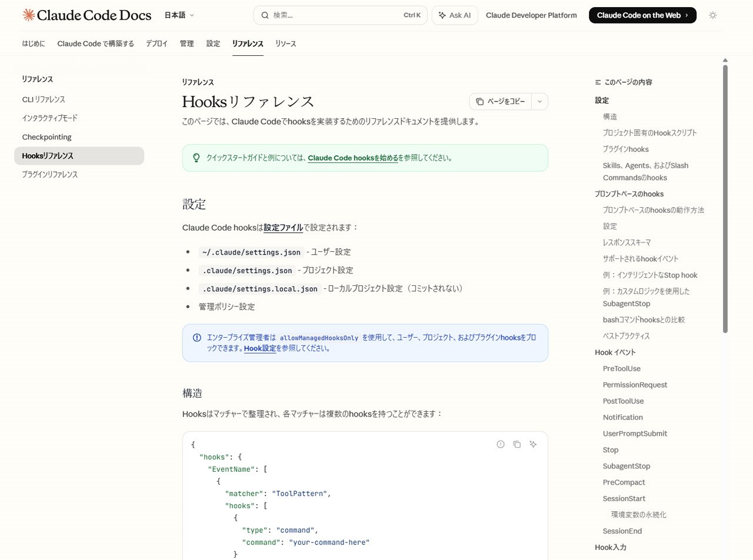Expand the chevron next to ページをコピー
753x560 pixels.
coord(539,101)
